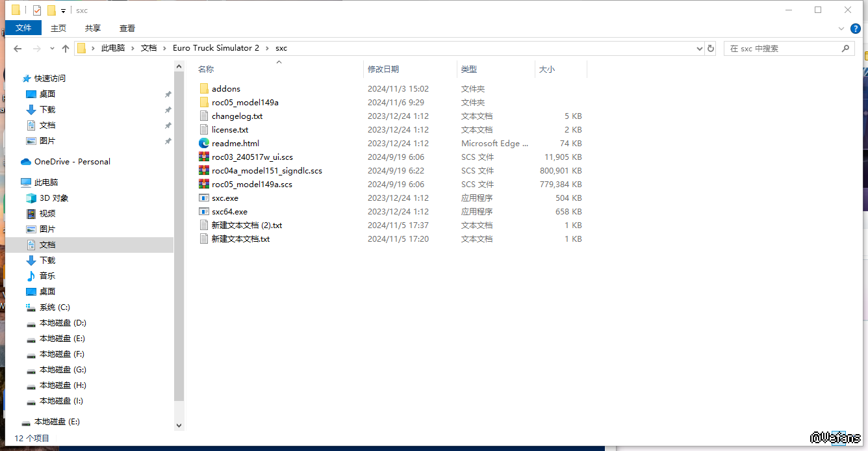The image size is (868, 451).
Task: Open 本地磁盘 (F:) in the navigation pane
Action: click(x=62, y=354)
